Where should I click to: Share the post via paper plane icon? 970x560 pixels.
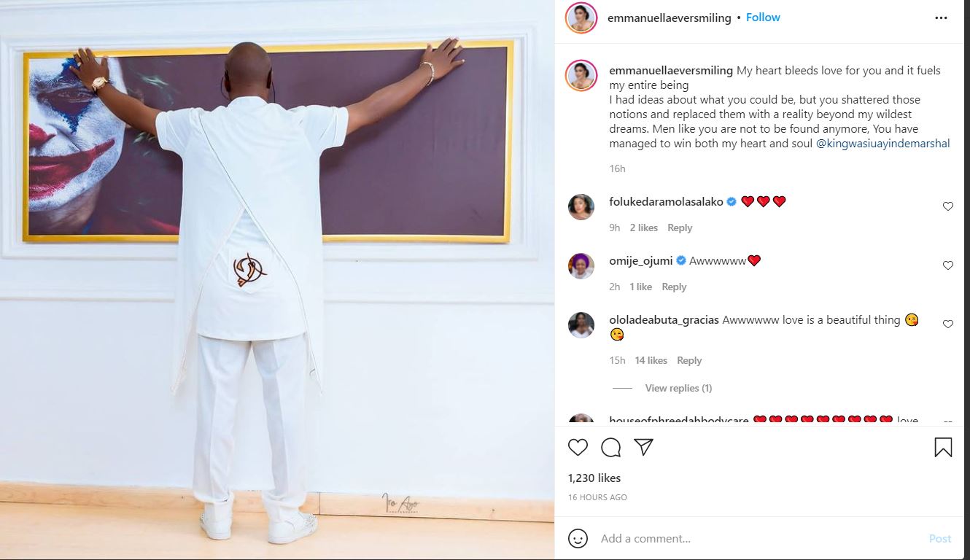pyautogui.click(x=643, y=447)
